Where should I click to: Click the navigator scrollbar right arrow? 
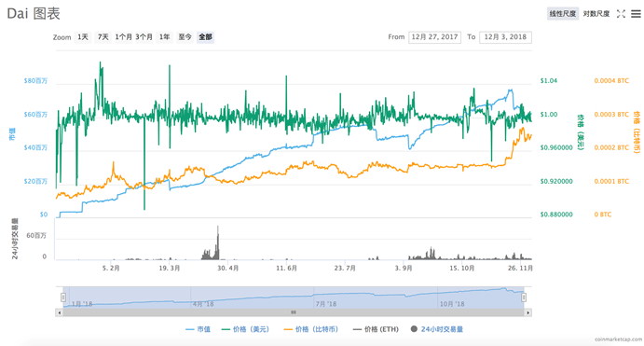528,312
